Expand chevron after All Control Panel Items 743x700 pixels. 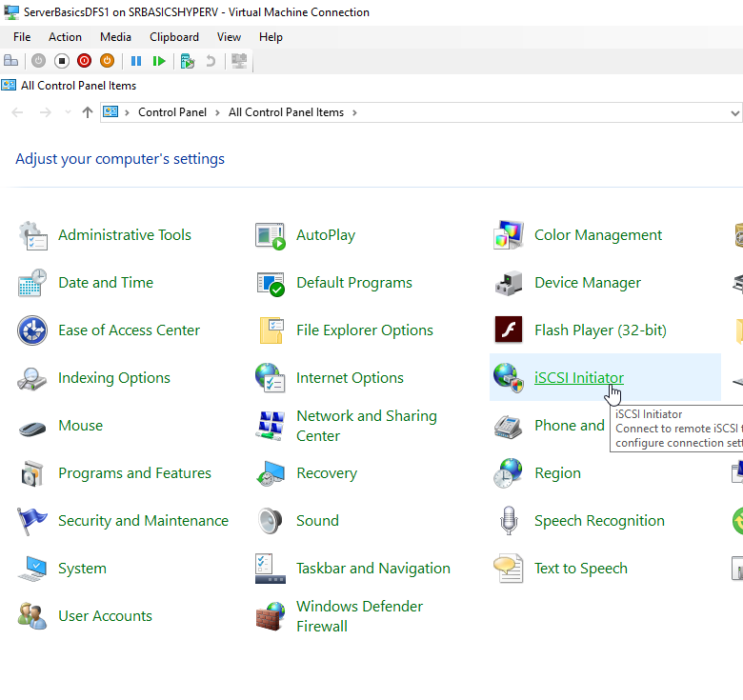click(x=354, y=112)
